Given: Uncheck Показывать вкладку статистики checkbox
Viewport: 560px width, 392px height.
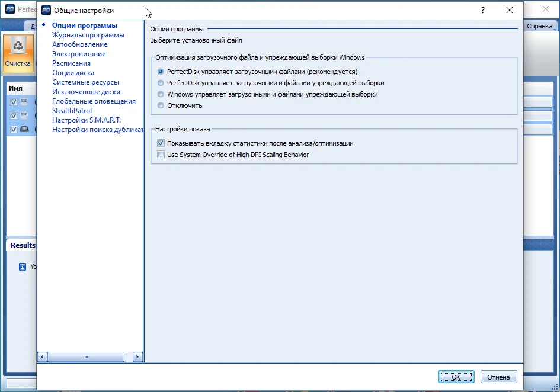Looking at the screenshot, I should click(x=161, y=143).
